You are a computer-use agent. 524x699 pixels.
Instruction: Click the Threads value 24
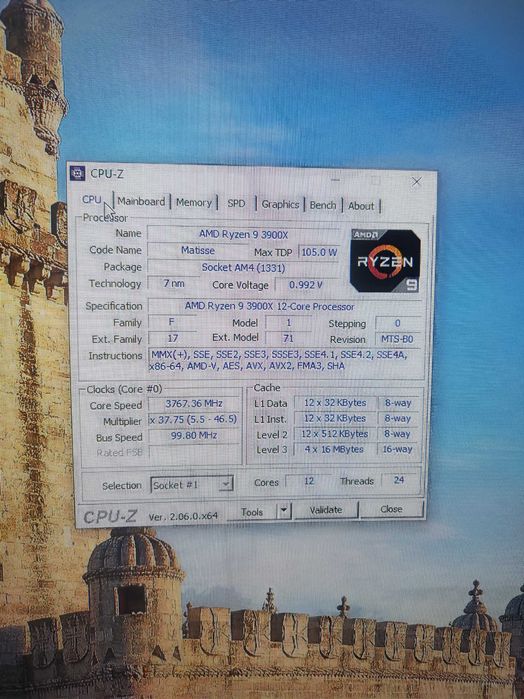[399, 480]
